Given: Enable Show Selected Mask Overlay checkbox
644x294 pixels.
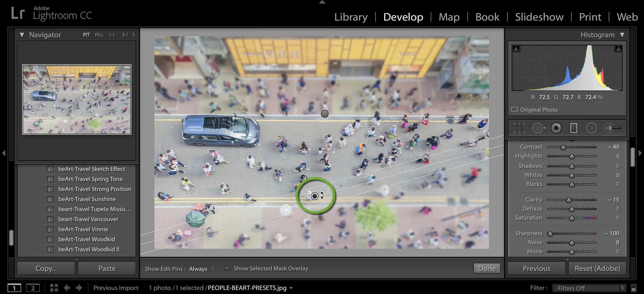Looking at the screenshot, I should pyautogui.click(x=227, y=268).
